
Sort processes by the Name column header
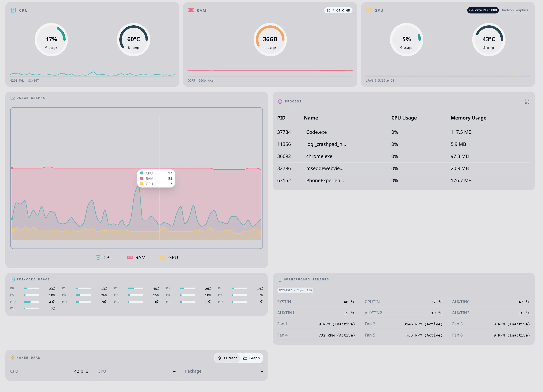point(311,118)
